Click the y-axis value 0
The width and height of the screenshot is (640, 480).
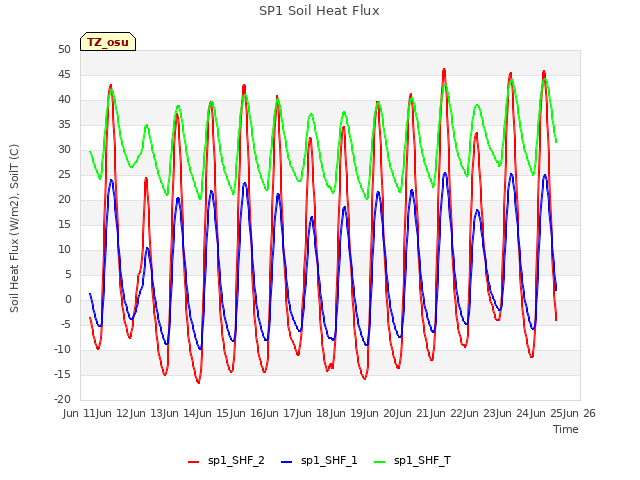68,299
